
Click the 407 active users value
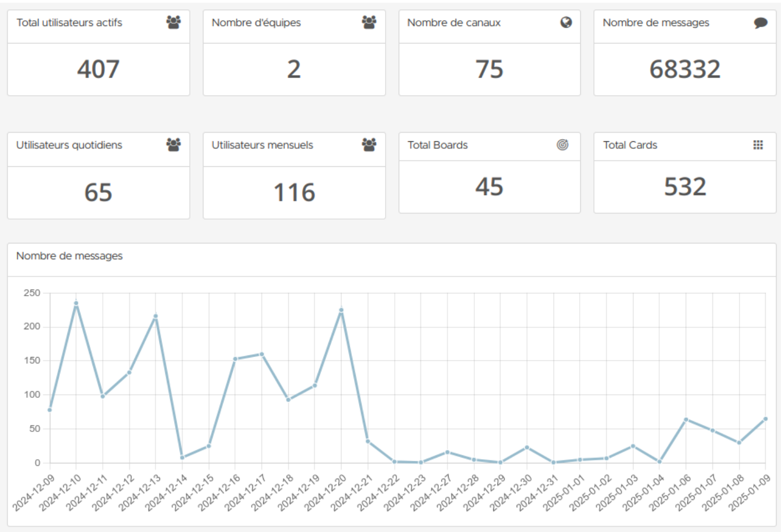pos(98,70)
